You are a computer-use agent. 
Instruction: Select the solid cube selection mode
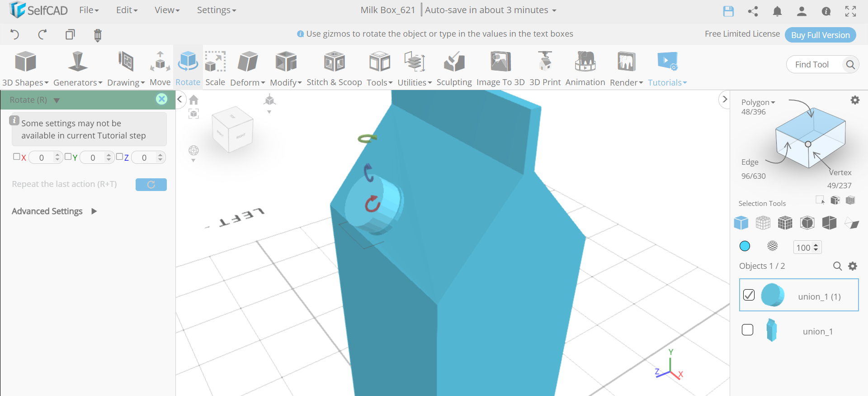741,223
